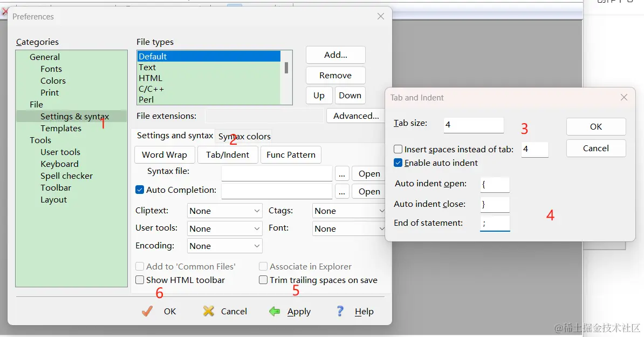
Task: Toggle Add to 'Common Files' checkbox
Action: [x=140, y=266]
